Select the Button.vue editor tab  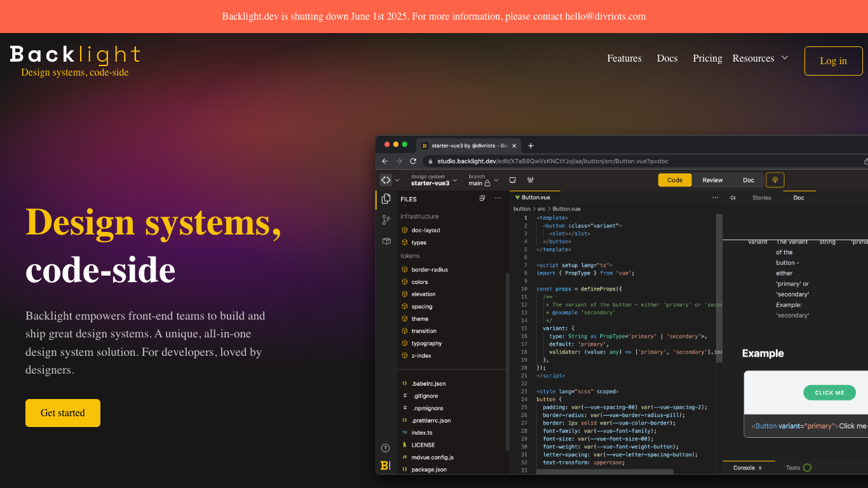tap(535, 198)
